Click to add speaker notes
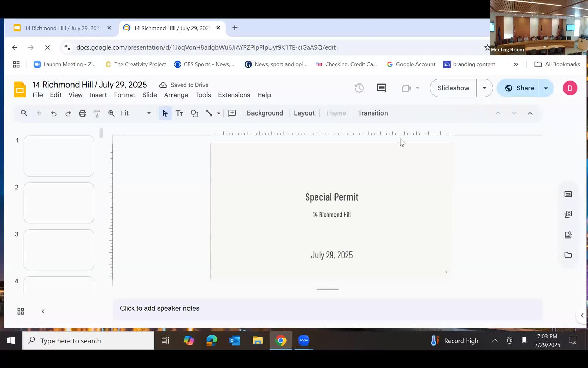588x368 pixels. tap(327, 309)
